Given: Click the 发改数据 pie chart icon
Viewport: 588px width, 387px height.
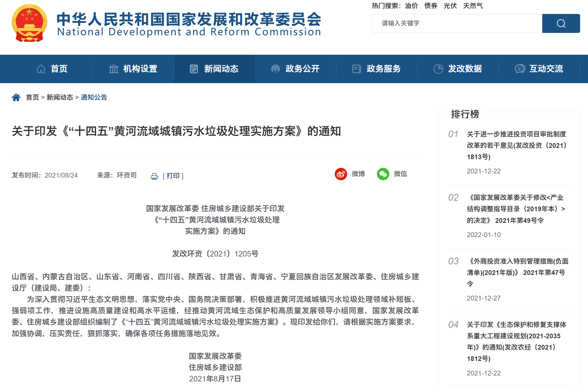Looking at the screenshot, I should (438, 69).
